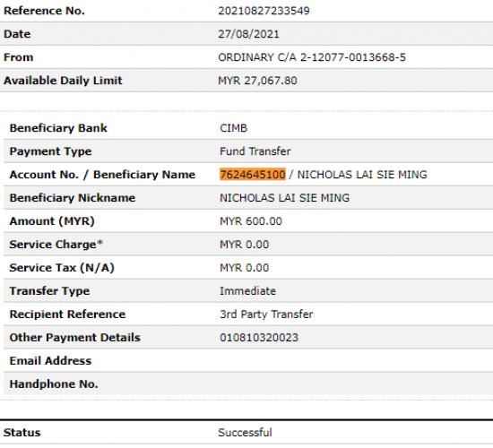Click the MYR 600.00 amount

(x=251, y=221)
